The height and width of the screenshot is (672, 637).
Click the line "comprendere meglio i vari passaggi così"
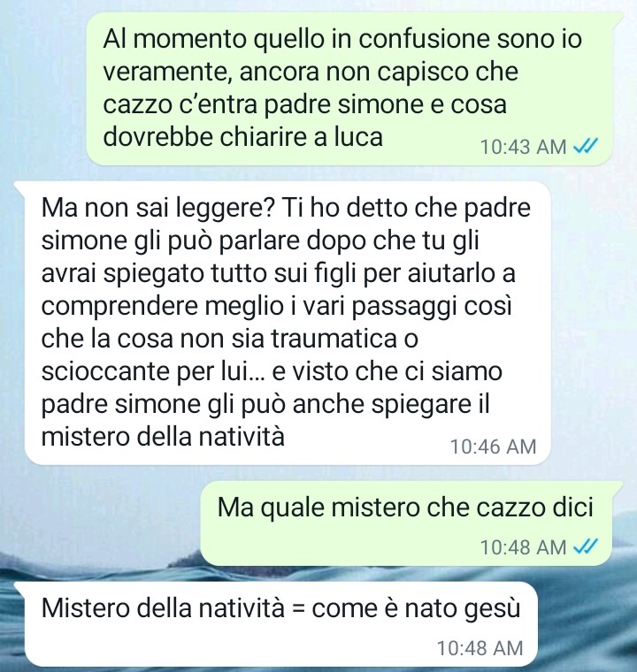point(277,307)
